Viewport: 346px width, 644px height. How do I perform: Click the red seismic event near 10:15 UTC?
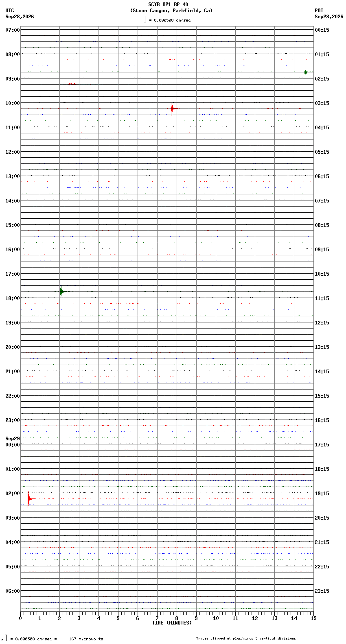coord(173,109)
